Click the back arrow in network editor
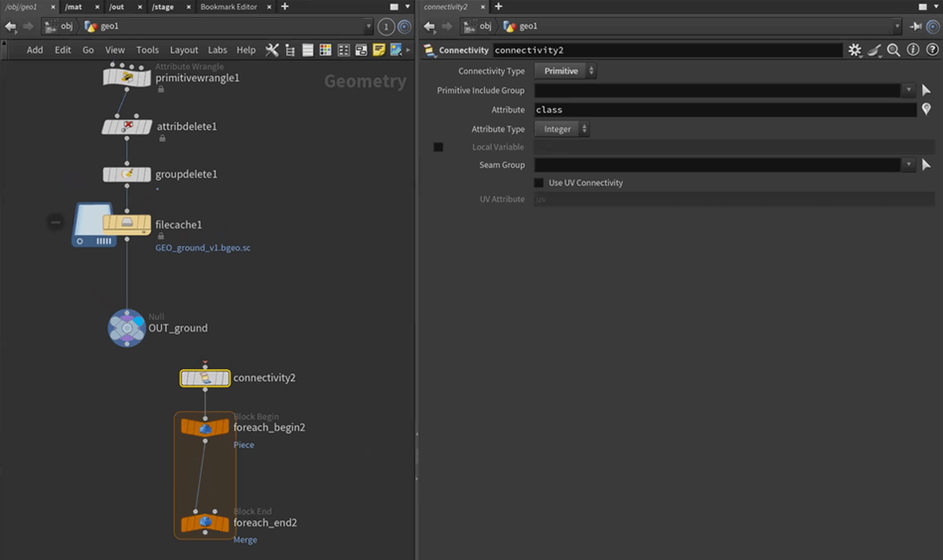The width and height of the screenshot is (943, 560). click(11, 27)
